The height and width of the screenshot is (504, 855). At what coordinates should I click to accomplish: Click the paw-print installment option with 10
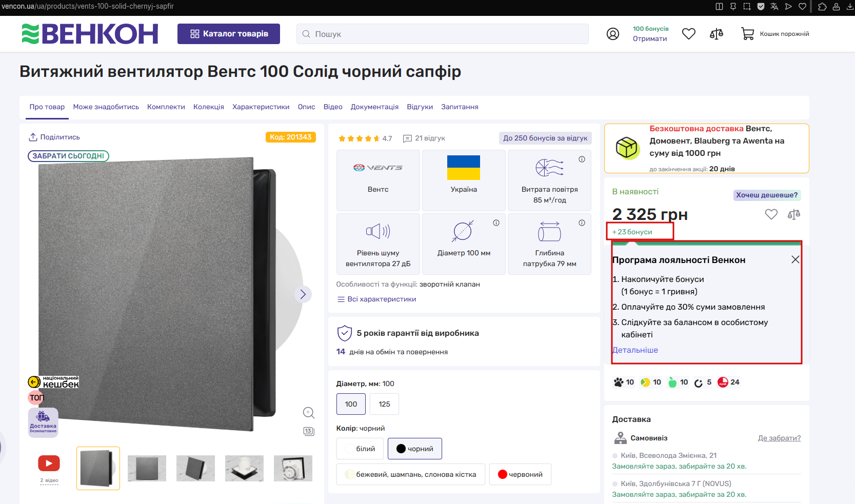tap(624, 382)
